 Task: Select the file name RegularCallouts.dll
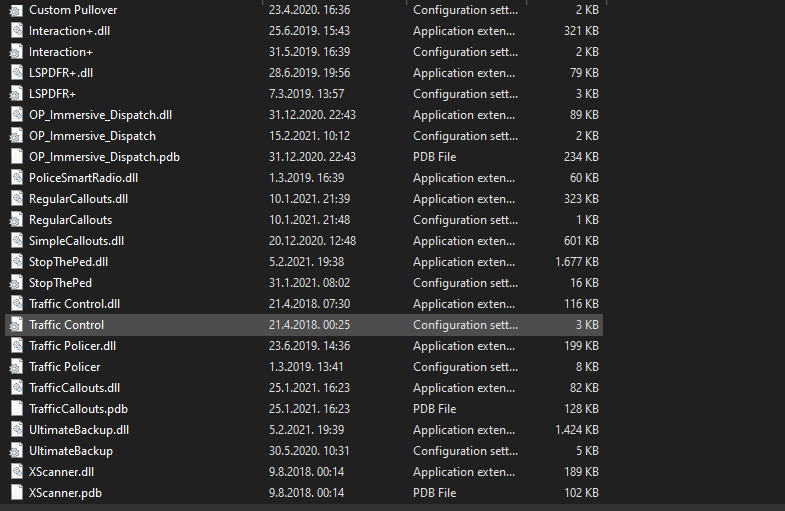point(79,199)
